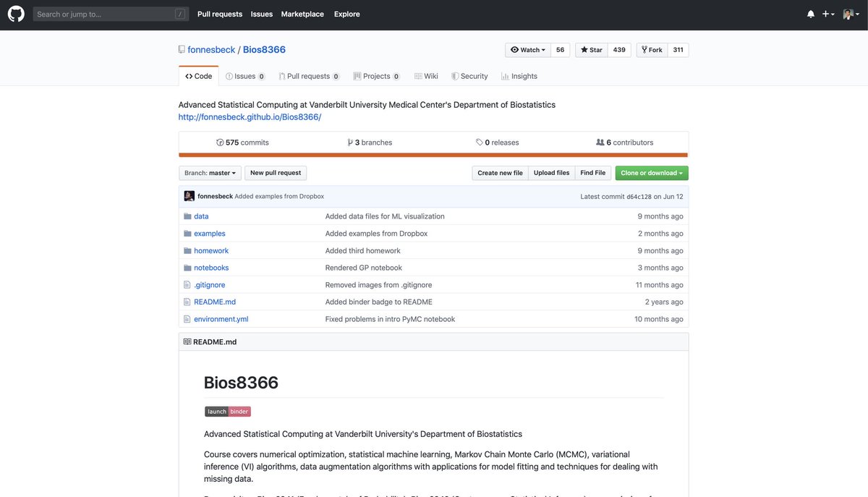This screenshot has height=497, width=868.
Task: Click the notebooks folder icon
Action: 187,268
